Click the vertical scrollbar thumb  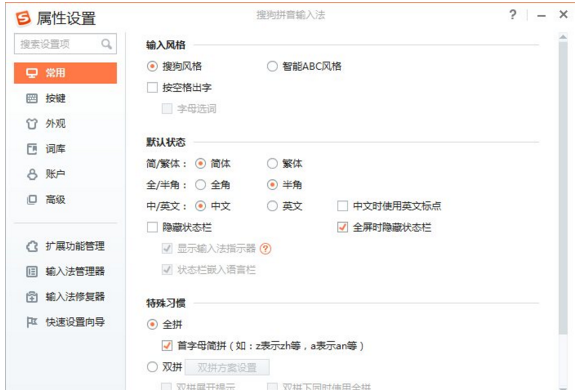click(563, 187)
